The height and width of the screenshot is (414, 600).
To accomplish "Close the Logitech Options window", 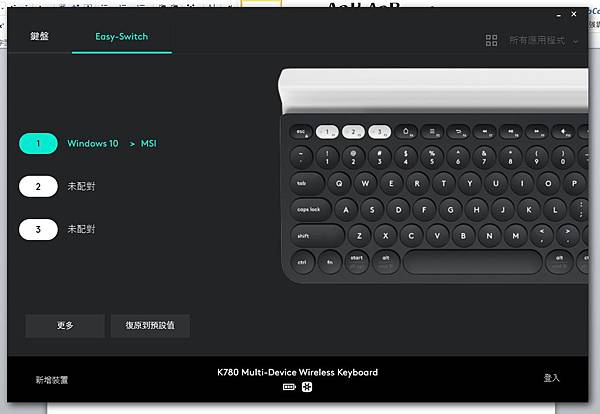I will tap(574, 14).
